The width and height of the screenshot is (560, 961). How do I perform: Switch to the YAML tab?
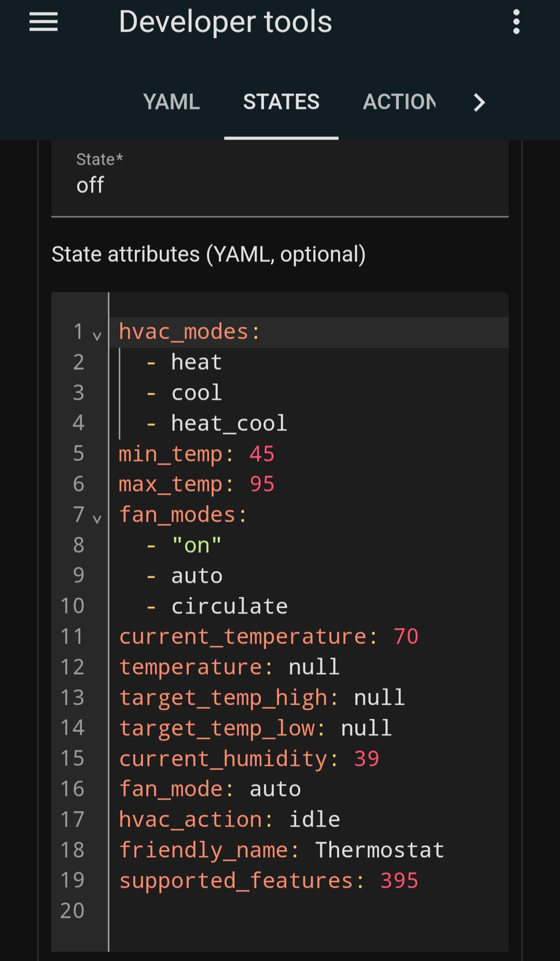click(172, 102)
